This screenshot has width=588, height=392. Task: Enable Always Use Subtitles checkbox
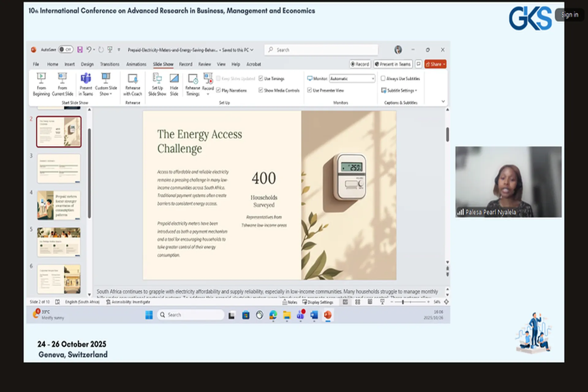click(383, 78)
